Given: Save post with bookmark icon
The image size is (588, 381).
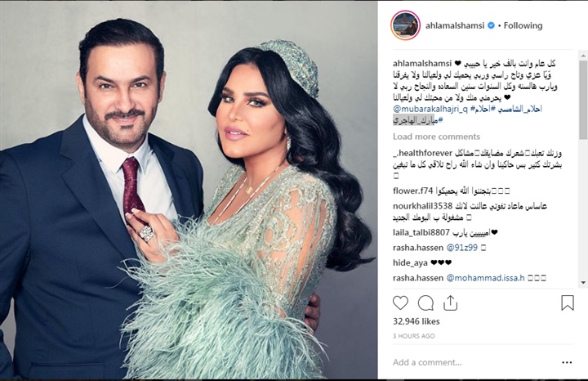Looking at the screenshot, I should (x=568, y=303).
